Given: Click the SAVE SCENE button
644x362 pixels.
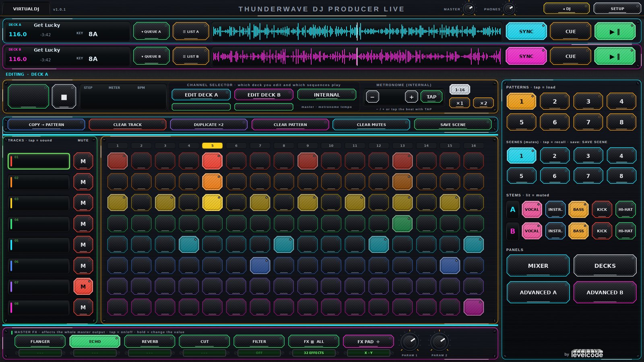Looking at the screenshot, I should (453, 125).
